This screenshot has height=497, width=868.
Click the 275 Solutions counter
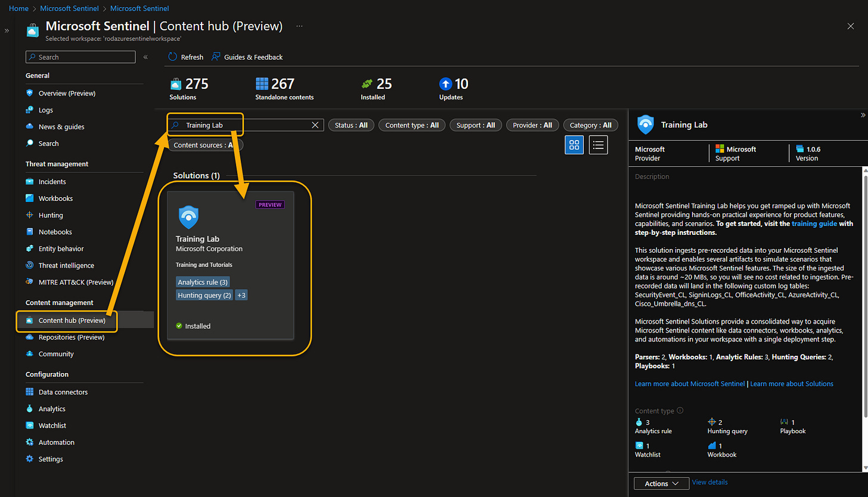click(189, 88)
